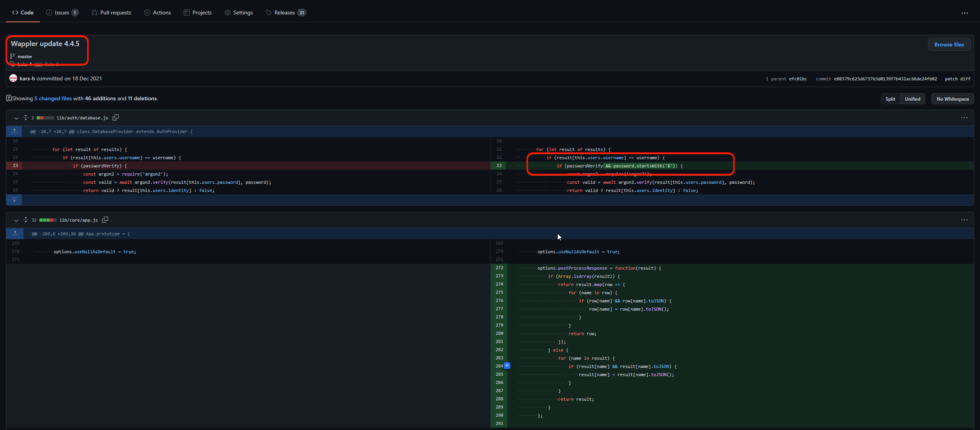Open the options menu for database.js

coord(964,117)
